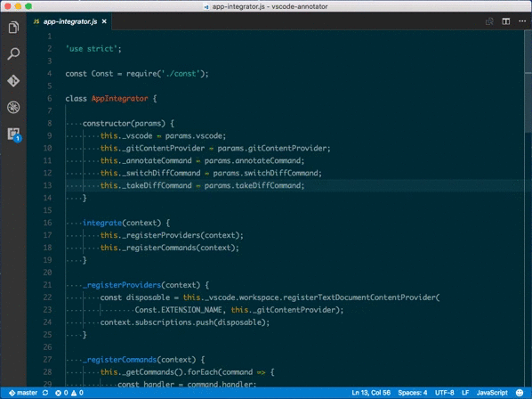Show the open changes icon in the title bar
Viewport: 532px width, 399px height.
(489, 21)
